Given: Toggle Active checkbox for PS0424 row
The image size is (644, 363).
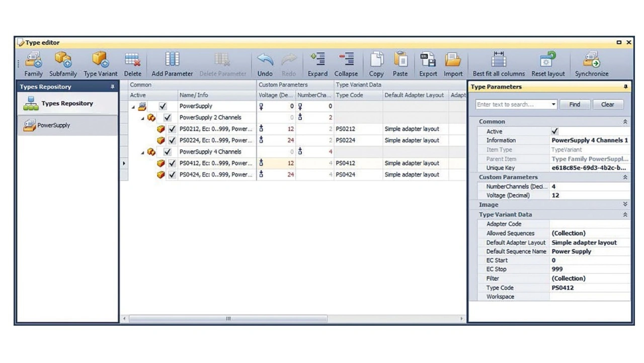Looking at the screenshot, I should coord(172,175).
